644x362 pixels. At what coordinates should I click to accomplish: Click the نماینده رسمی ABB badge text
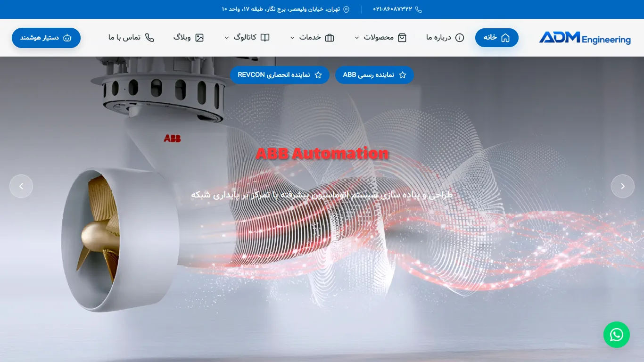point(368,75)
